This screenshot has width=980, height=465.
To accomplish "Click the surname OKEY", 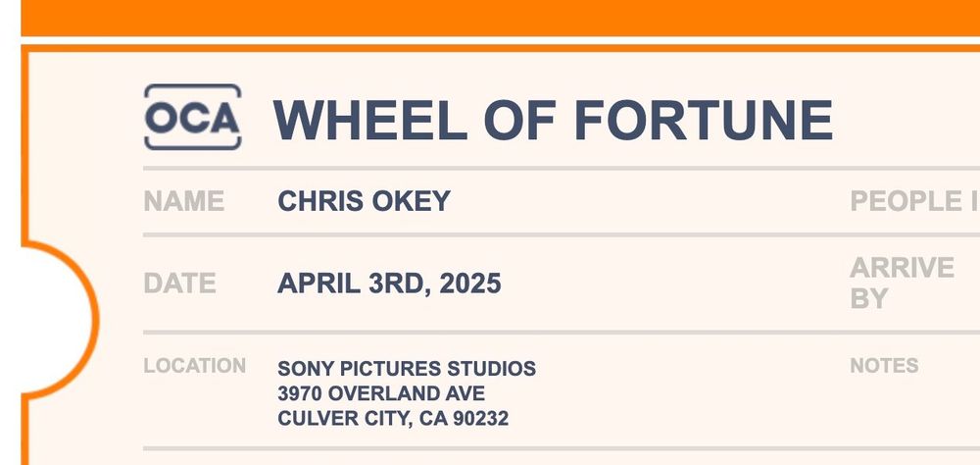I will point(412,201).
